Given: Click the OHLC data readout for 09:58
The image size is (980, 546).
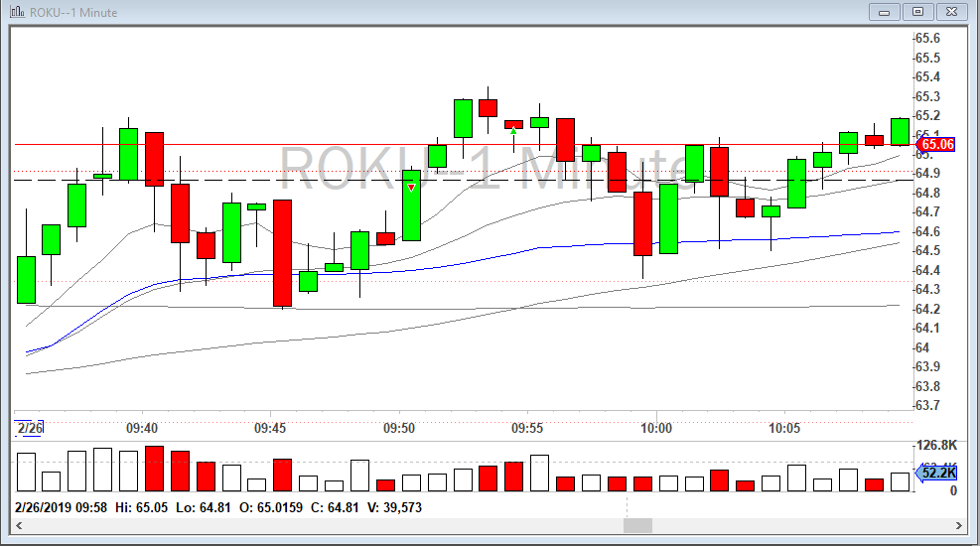Looking at the screenshot, I should point(218,507).
